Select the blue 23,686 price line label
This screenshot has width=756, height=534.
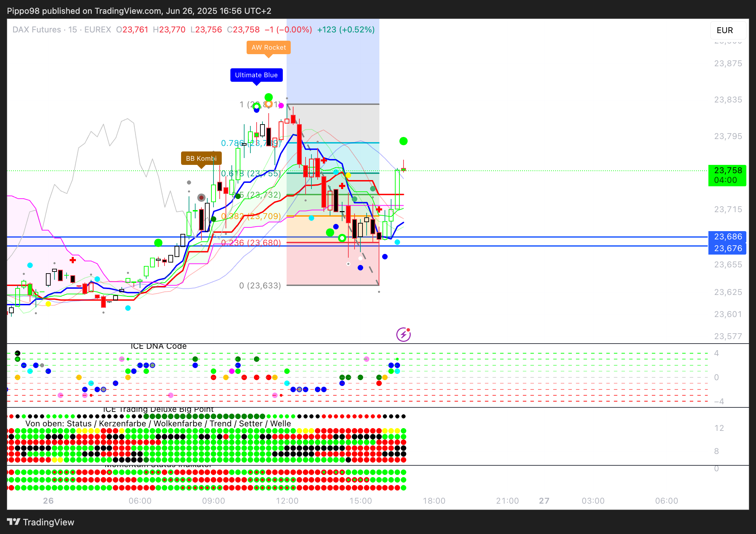point(727,237)
